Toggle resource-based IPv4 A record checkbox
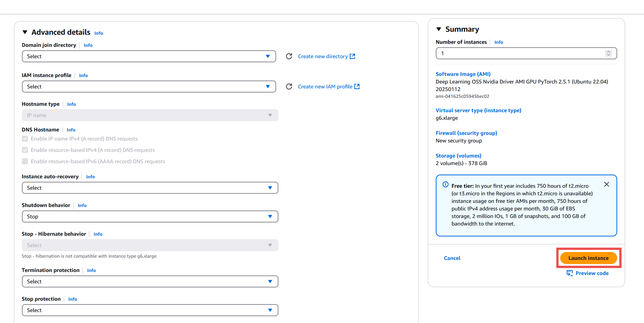 [25, 150]
